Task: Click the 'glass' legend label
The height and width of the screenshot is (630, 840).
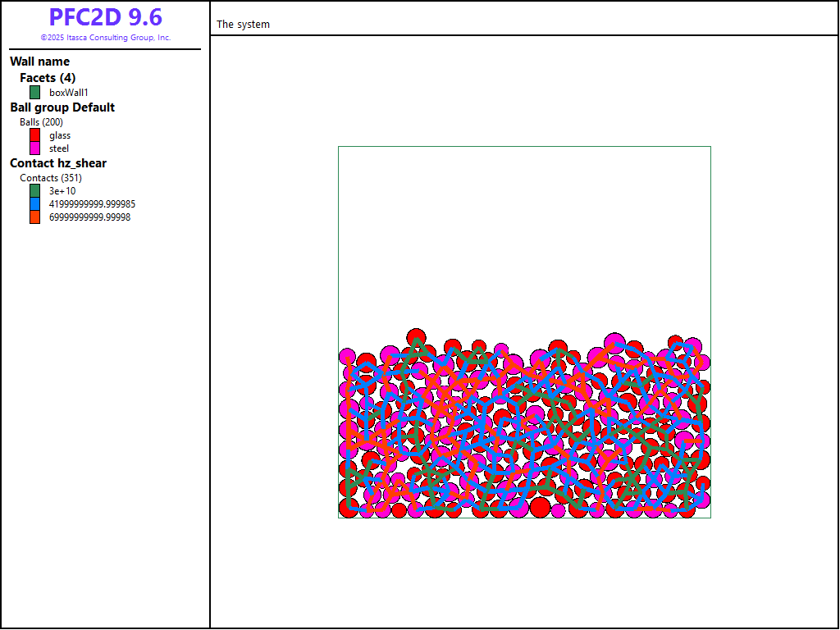Action: 60,135
